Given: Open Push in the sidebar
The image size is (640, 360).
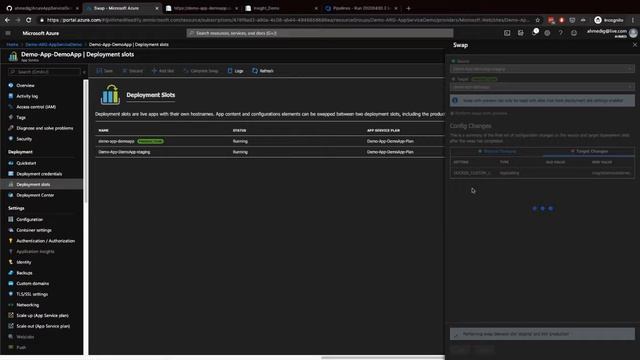Looking at the screenshot, I should 21,347.
